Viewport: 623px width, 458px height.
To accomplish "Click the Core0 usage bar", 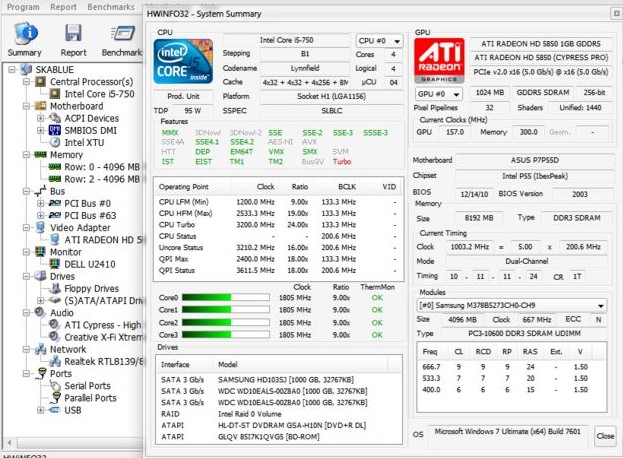I will 226,298.
